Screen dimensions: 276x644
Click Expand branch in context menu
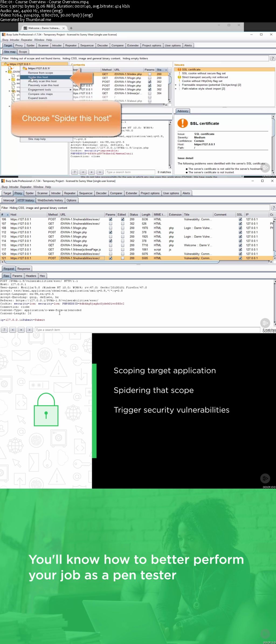click(37, 98)
